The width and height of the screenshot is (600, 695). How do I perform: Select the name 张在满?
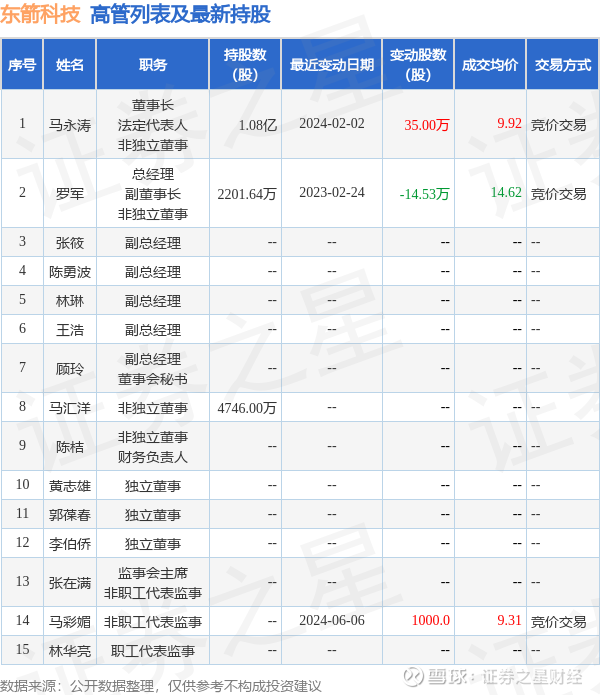[x=70, y=583]
